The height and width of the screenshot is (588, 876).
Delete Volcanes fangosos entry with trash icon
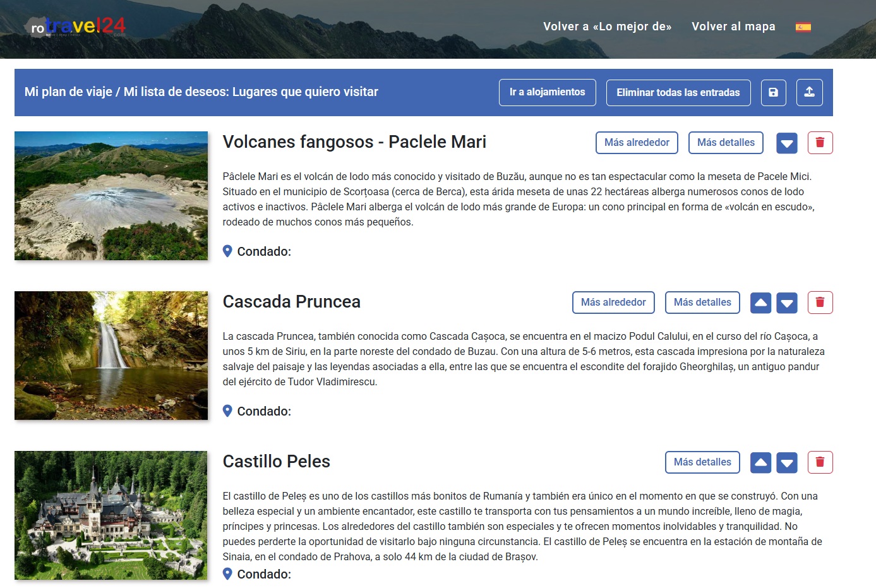pos(820,143)
